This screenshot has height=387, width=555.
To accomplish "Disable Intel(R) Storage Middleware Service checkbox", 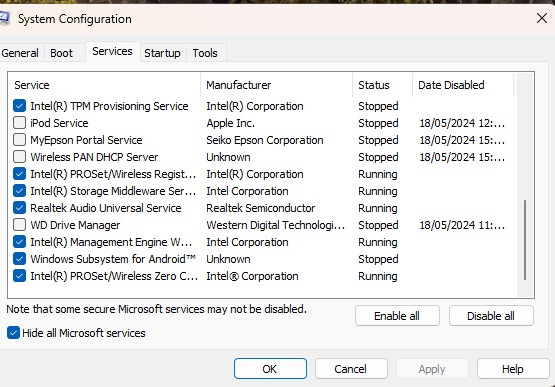I will point(19,190).
